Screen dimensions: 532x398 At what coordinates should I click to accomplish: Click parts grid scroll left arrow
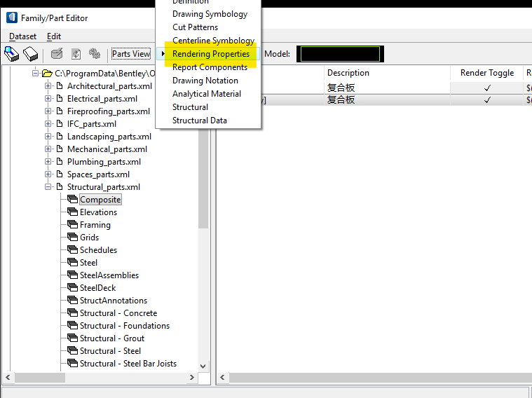(x=223, y=377)
